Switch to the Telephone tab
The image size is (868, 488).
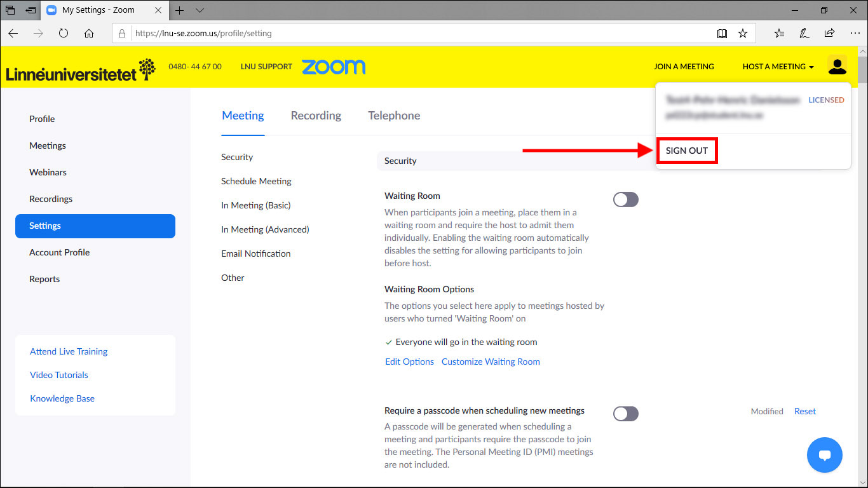click(394, 116)
